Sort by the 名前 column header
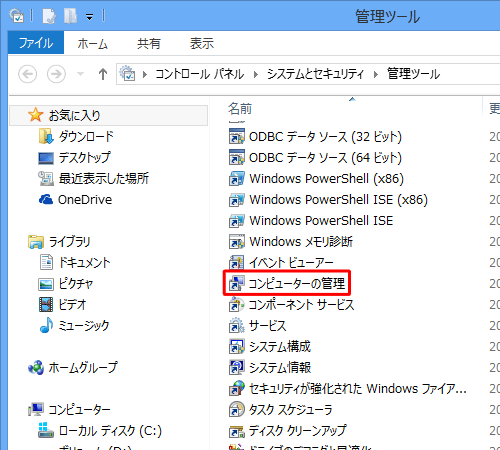Viewport: 500px width, 450px height. click(240, 108)
